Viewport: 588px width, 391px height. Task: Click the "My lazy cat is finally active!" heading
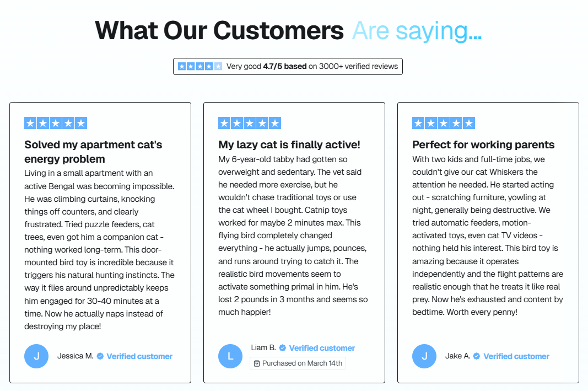click(289, 144)
